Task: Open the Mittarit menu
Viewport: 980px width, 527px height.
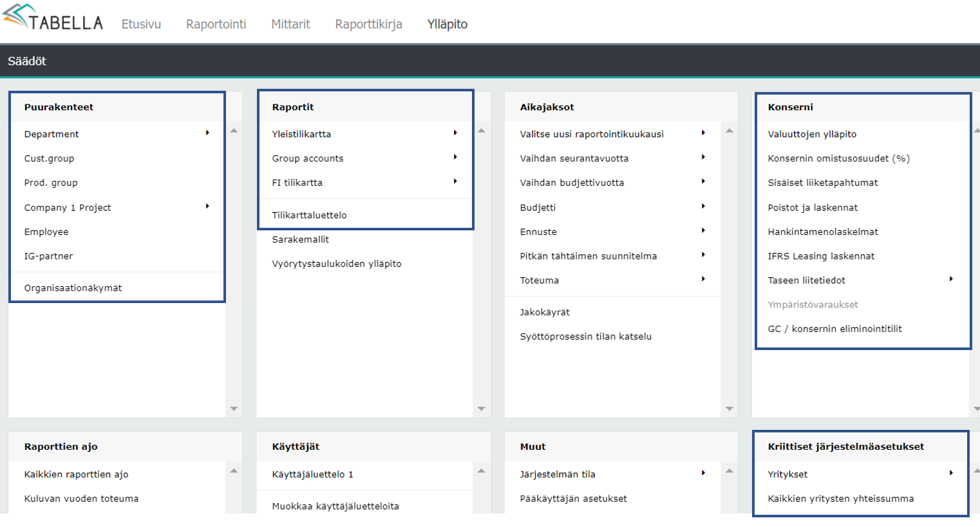Action: pos(290,24)
